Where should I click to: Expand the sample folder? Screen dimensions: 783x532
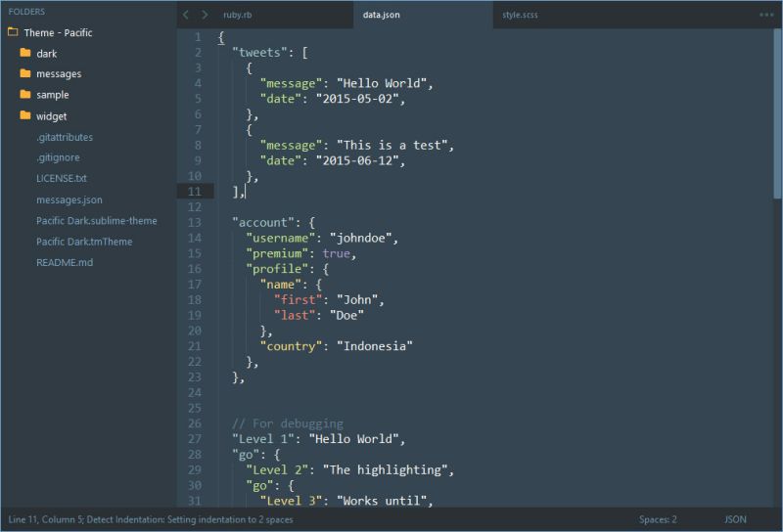(x=53, y=95)
